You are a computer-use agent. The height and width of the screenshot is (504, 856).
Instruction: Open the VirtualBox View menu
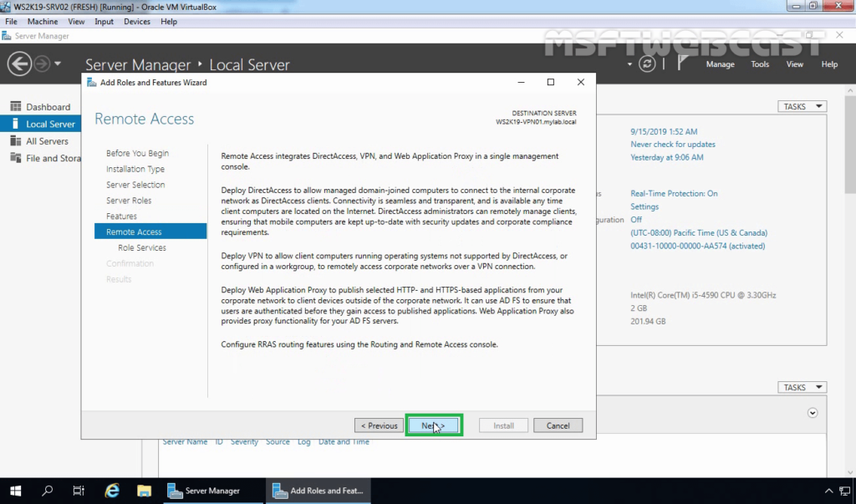76,21
